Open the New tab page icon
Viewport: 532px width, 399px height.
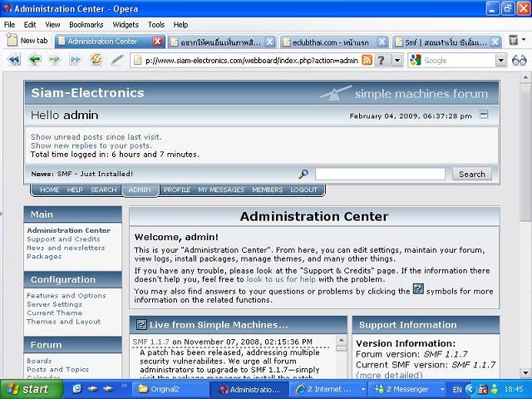(x=12, y=40)
